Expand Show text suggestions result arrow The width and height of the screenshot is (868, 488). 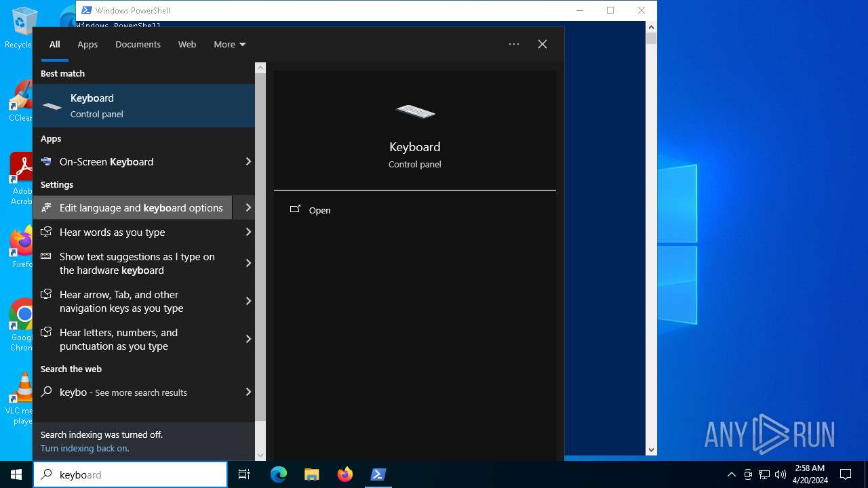pyautogui.click(x=248, y=263)
